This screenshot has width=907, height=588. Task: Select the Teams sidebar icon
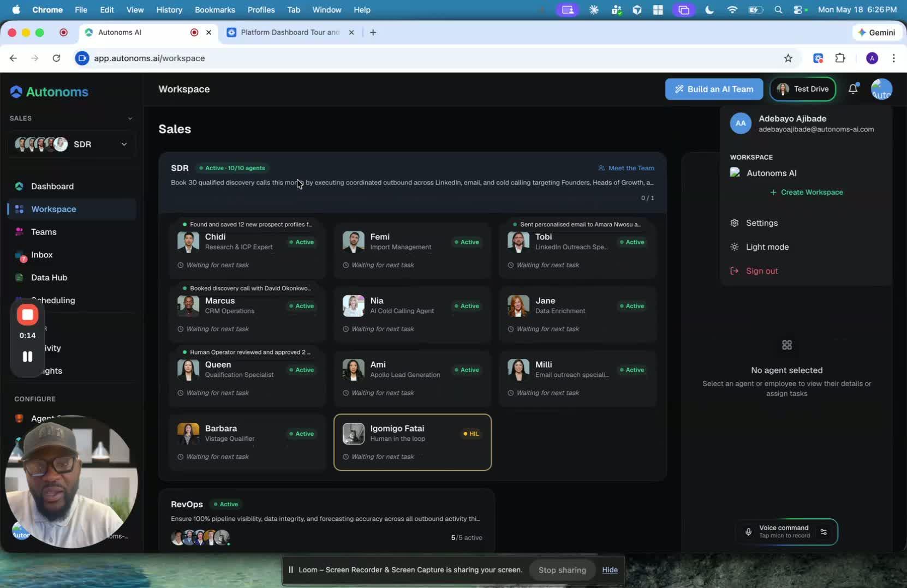(20, 232)
